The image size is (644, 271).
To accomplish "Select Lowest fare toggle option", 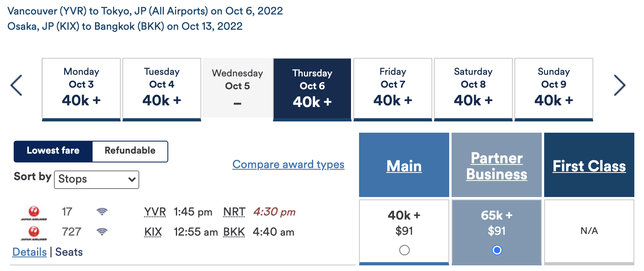I will click(x=53, y=151).
